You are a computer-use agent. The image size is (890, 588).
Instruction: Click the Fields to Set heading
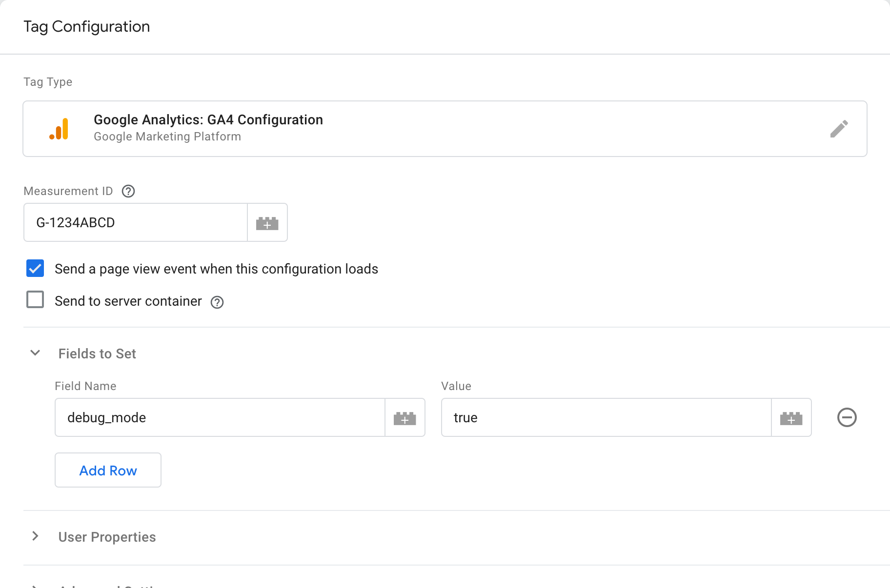(x=97, y=353)
